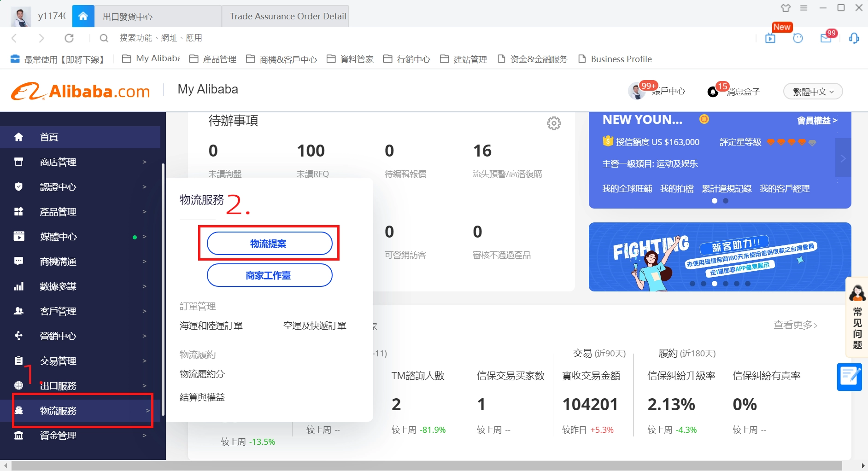The image size is (868, 471).
Task: Click the 100 未讀RFQ count
Action: (x=311, y=151)
